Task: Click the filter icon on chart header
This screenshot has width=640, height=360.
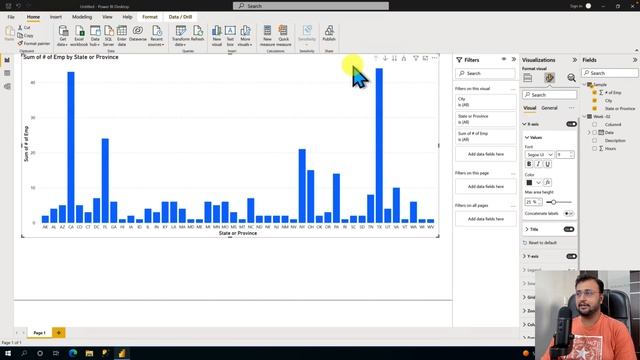Action: 416,58
